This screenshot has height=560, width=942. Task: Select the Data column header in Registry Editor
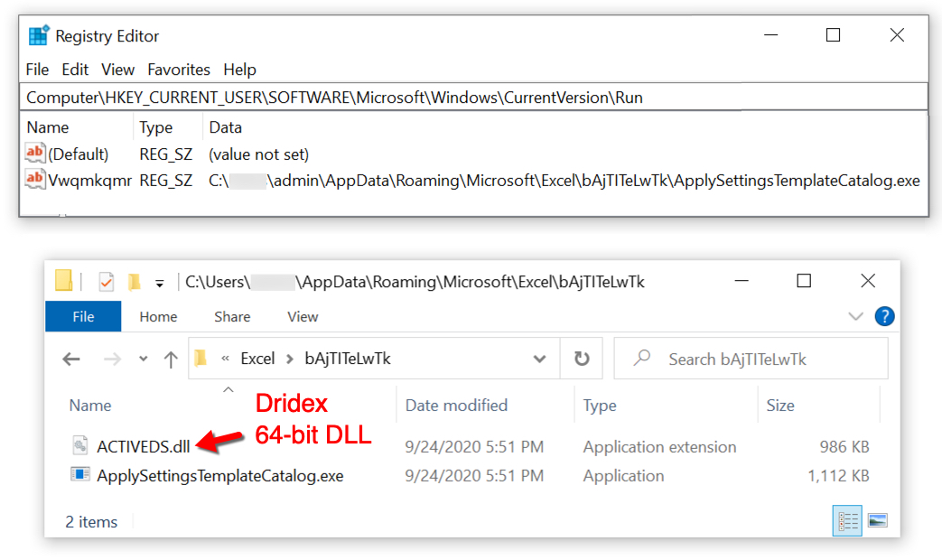pyautogui.click(x=225, y=127)
